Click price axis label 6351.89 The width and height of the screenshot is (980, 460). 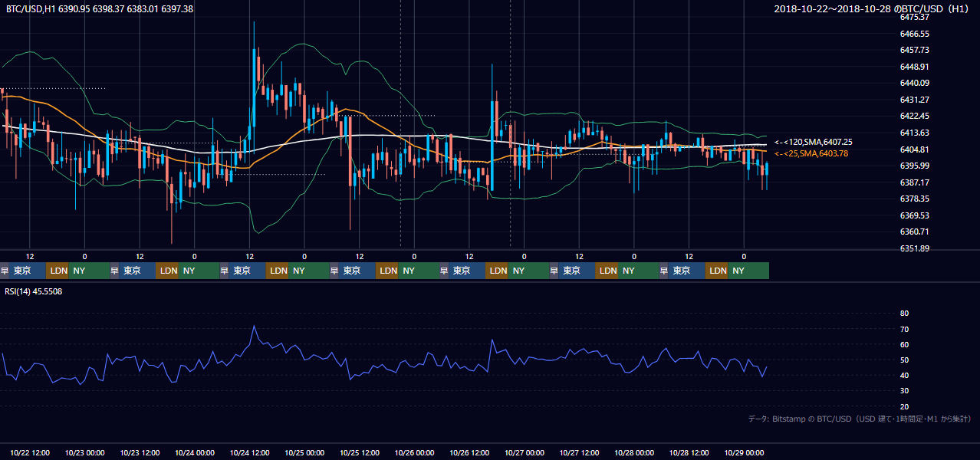[915, 248]
